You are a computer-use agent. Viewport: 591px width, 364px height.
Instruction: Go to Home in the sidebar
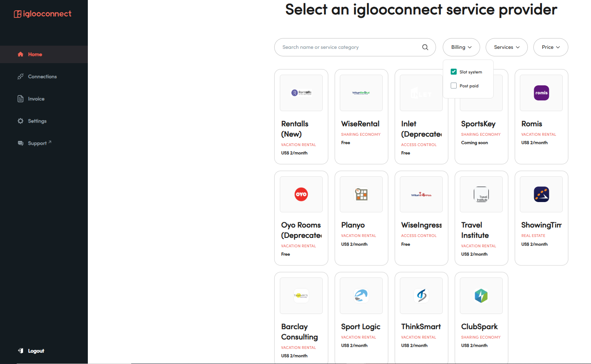pos(44,54)
